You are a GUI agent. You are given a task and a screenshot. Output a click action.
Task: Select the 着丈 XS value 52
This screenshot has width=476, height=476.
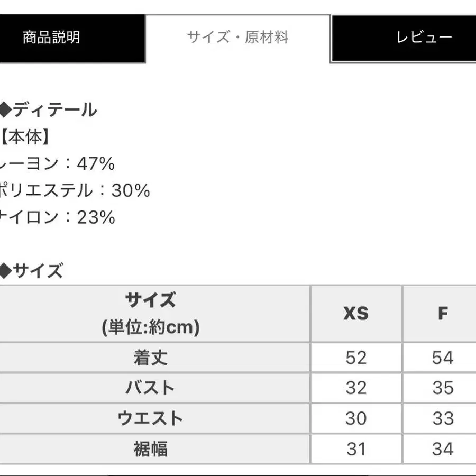tap(356, 358)
